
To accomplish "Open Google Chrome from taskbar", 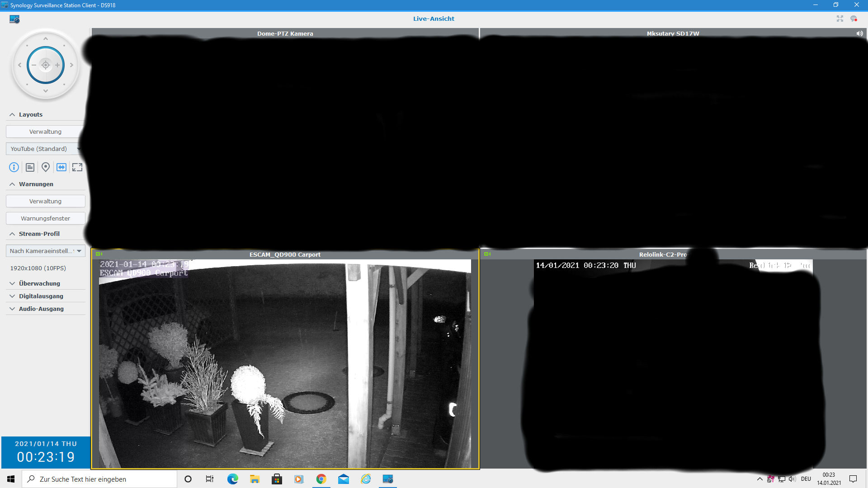I will click(321, 479).
